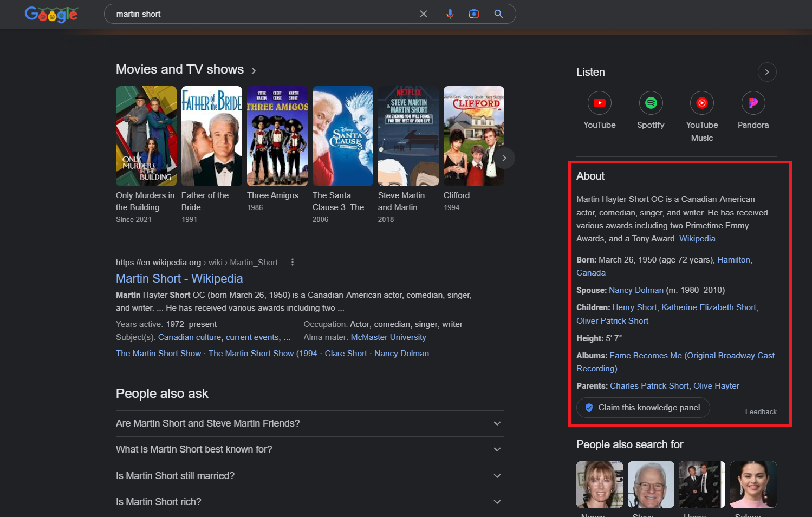Viewport: 812px width, 517px height.
Task: Open The Santa Clause 3 poster
Action: pyautogui.click(x=343, y=136)
